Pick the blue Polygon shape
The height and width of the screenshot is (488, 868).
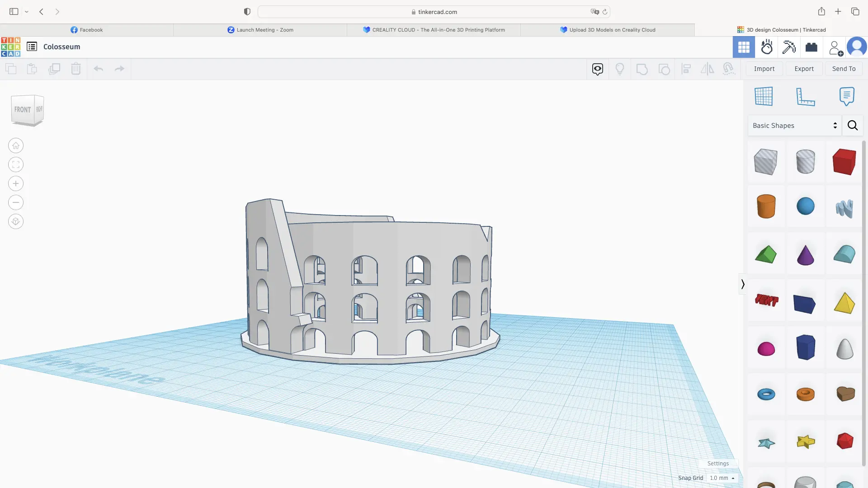(805, 347)
